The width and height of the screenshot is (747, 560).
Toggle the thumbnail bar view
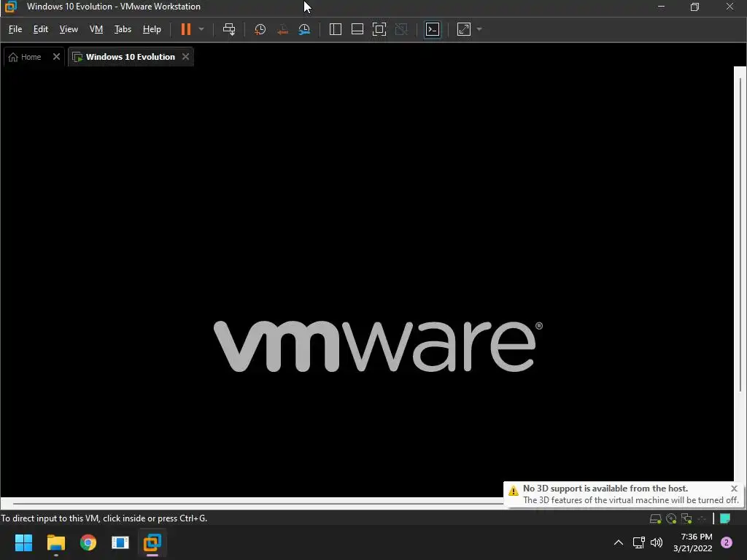[x=357, y=29]
